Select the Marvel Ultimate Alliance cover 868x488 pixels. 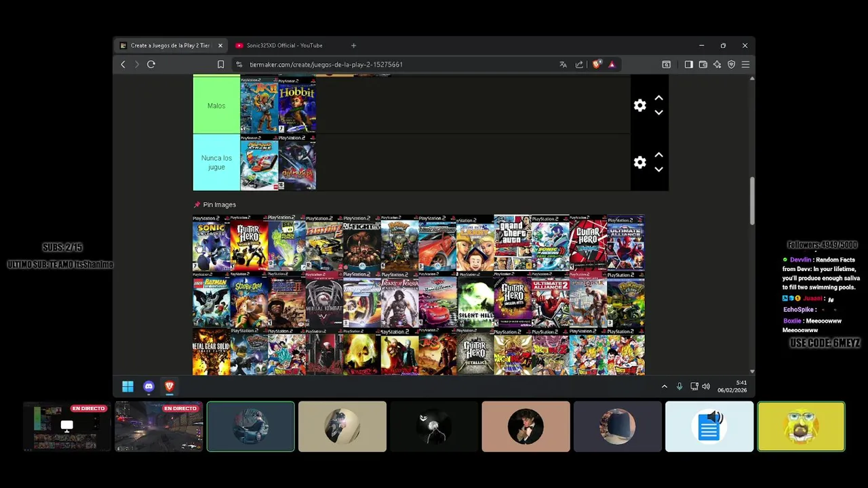[x=625, y=243]
